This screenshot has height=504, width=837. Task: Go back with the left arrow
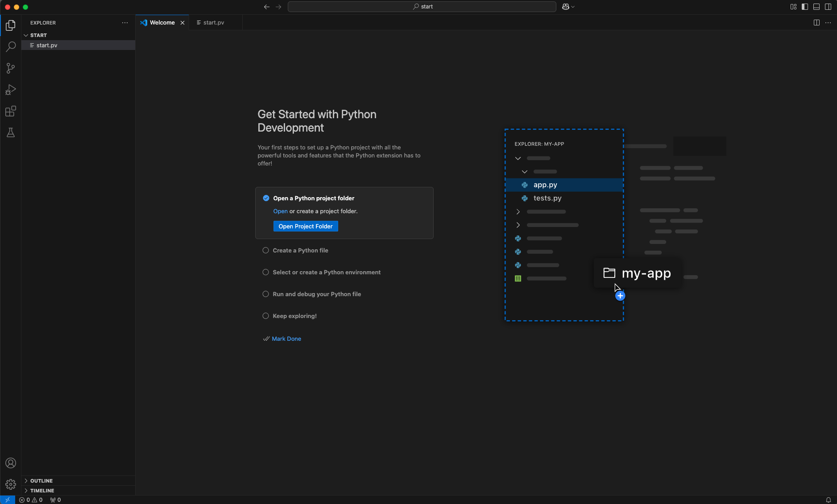pyautogui.click(x=267, y=7)
